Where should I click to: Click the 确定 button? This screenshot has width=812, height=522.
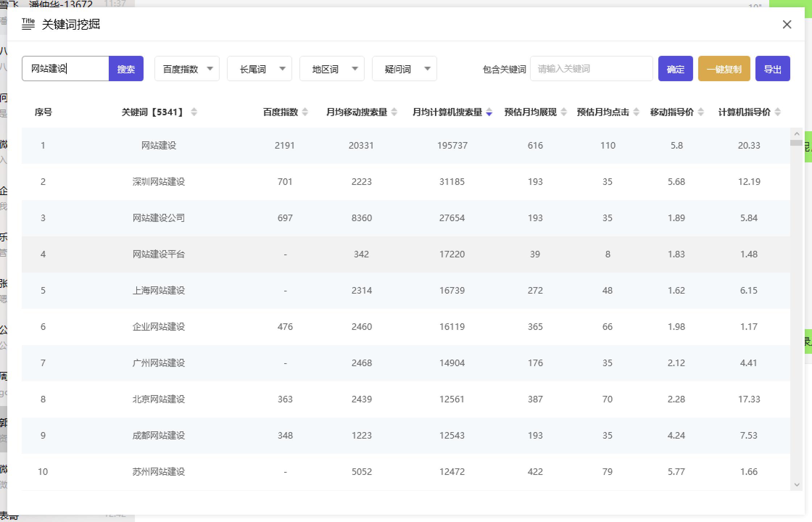(x=676, y=69)
